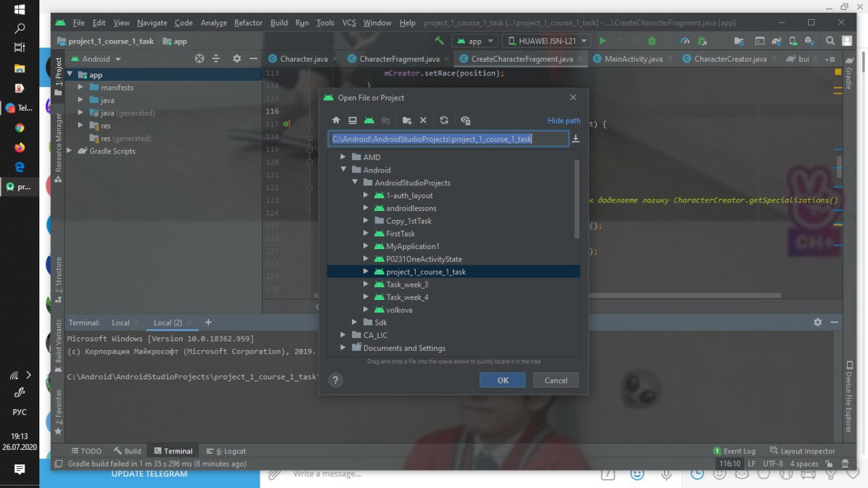Delete selected item in Open File dialog

[423, 120]
